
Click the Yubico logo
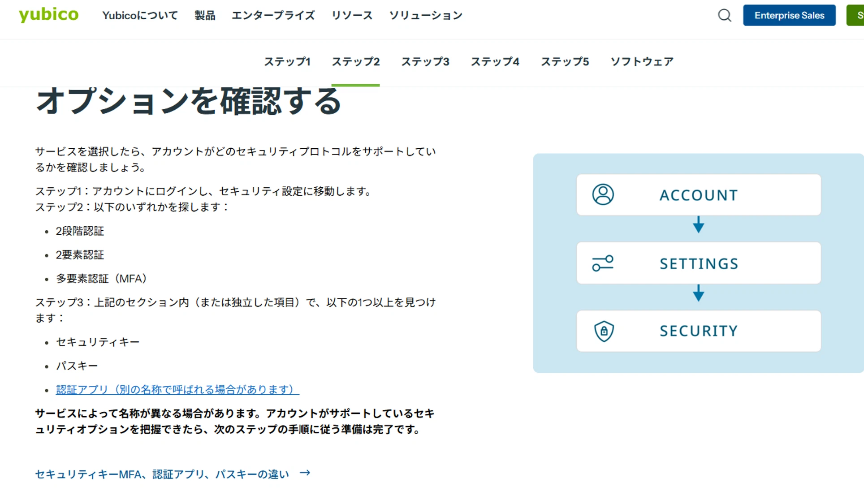[x=48, y=14]
